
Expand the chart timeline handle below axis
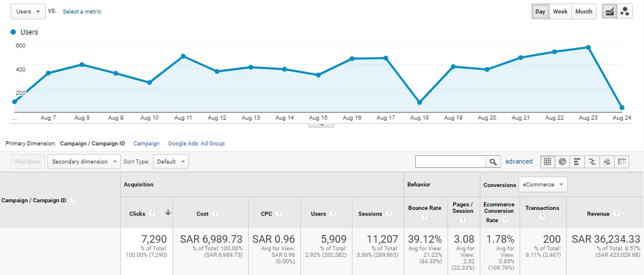click(x=321, y=125)
